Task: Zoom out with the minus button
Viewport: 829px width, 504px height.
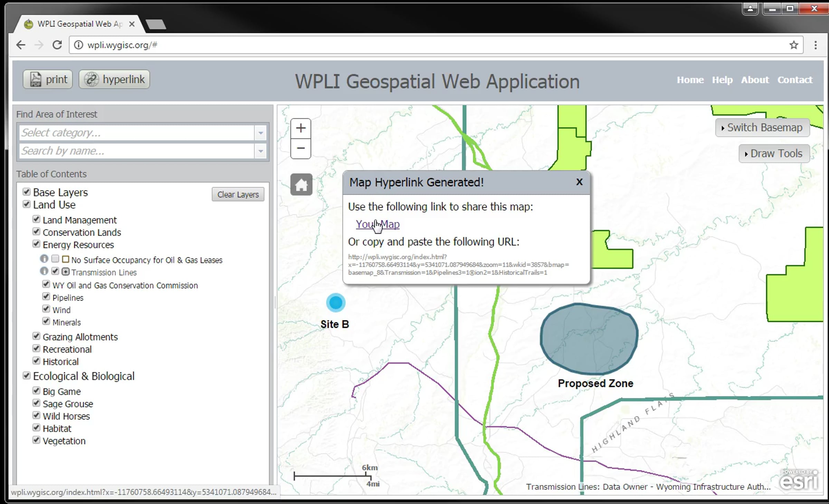Action: tap(301, 148)
